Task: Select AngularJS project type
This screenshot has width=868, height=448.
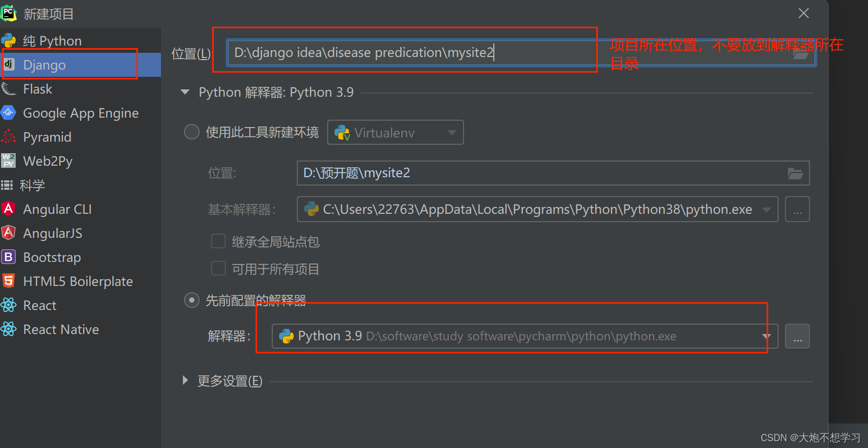Action: coord(80,233)
